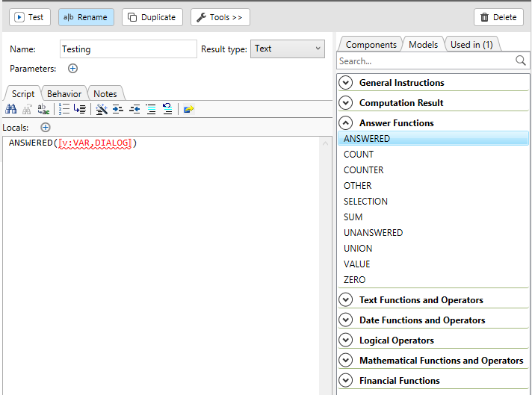Viewport: 532px width, 395px height.
Task: Toggle word wrap icon in toolbar
Action: click(80, 109)
